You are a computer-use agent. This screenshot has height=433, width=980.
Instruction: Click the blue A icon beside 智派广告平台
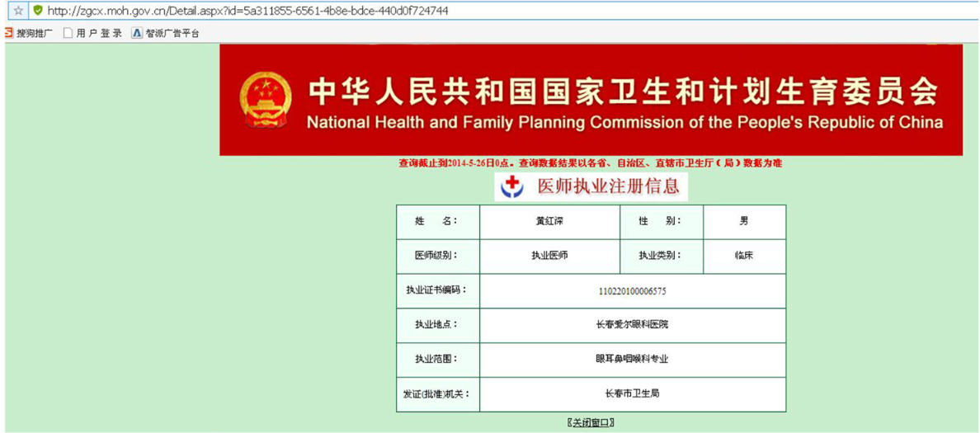(x=138, y=34)
